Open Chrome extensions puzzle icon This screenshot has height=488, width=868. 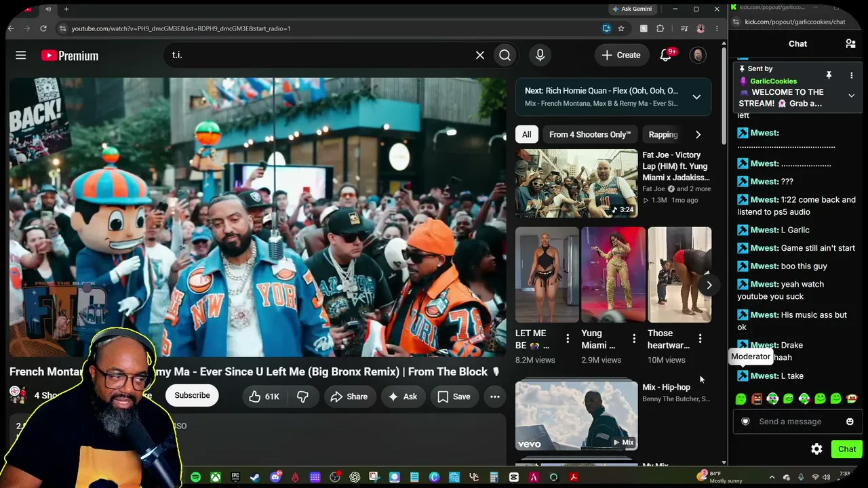click(660, 28)
